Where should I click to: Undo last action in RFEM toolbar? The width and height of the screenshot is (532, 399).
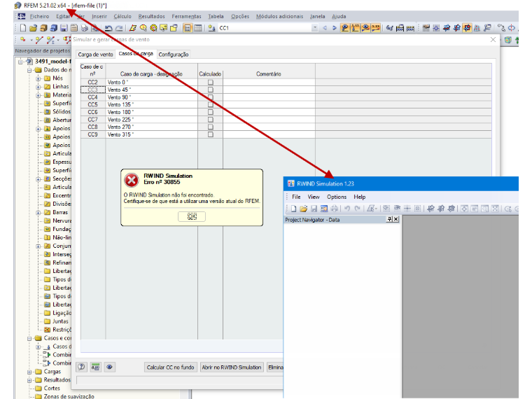pos(108,28)
